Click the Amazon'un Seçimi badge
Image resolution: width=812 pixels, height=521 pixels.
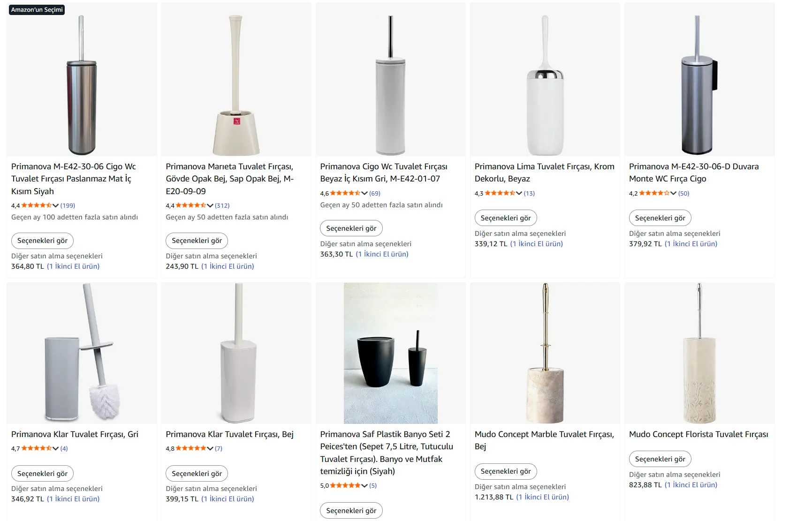click(x=37, y=10)
